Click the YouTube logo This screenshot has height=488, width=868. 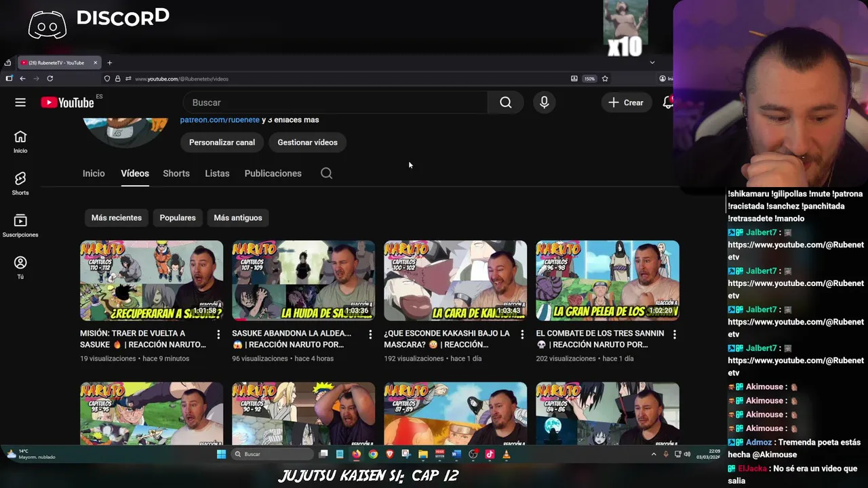pos(67,102)
